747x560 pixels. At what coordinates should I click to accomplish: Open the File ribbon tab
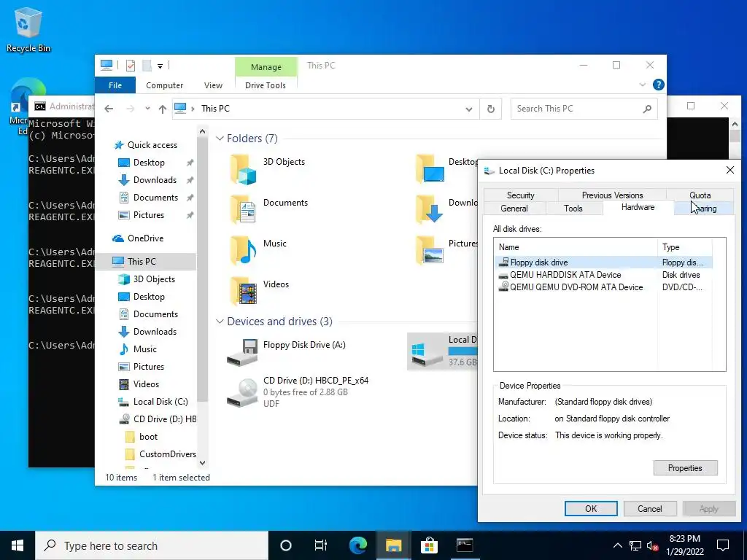[115, 85]
